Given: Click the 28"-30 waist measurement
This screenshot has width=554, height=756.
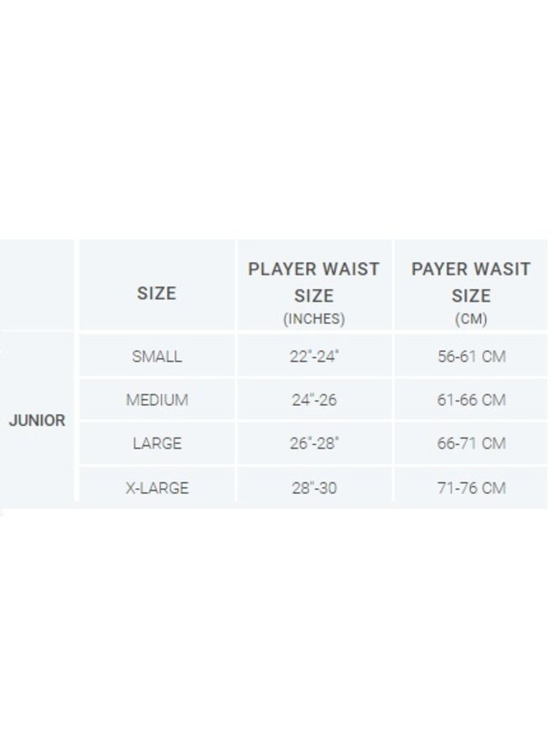Looking at the screenshot, I should coord(314,487).
